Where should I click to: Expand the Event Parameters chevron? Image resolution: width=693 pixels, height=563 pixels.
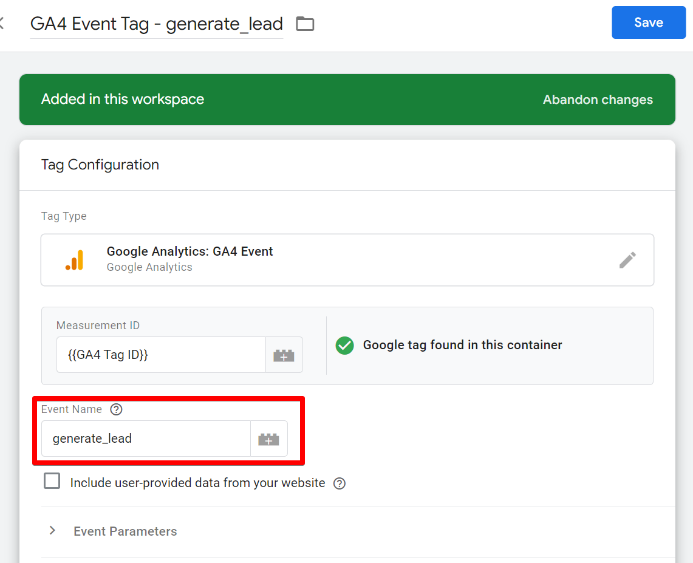[52, 531]
